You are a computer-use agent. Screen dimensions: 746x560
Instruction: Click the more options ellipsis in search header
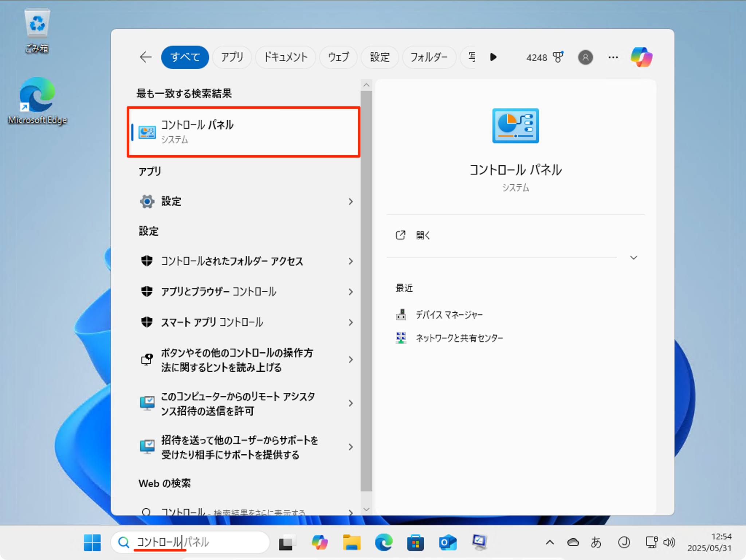(x=613, y=57)
